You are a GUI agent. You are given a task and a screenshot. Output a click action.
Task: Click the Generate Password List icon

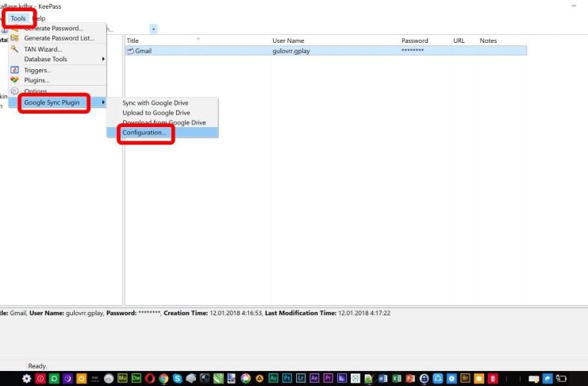14,38
